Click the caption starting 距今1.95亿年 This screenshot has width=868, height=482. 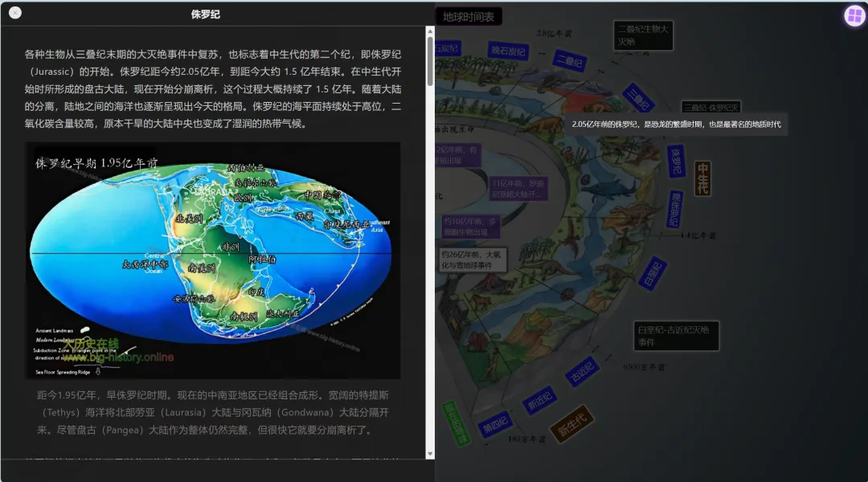[212, 412]
